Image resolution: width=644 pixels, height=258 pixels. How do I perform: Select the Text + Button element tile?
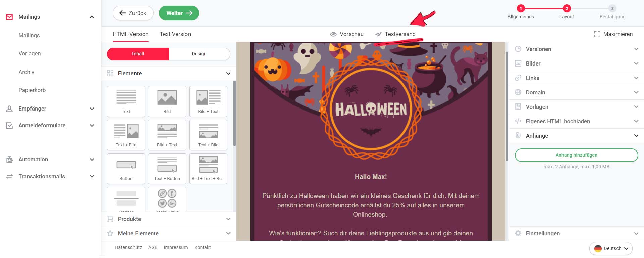tap(167, 169)
